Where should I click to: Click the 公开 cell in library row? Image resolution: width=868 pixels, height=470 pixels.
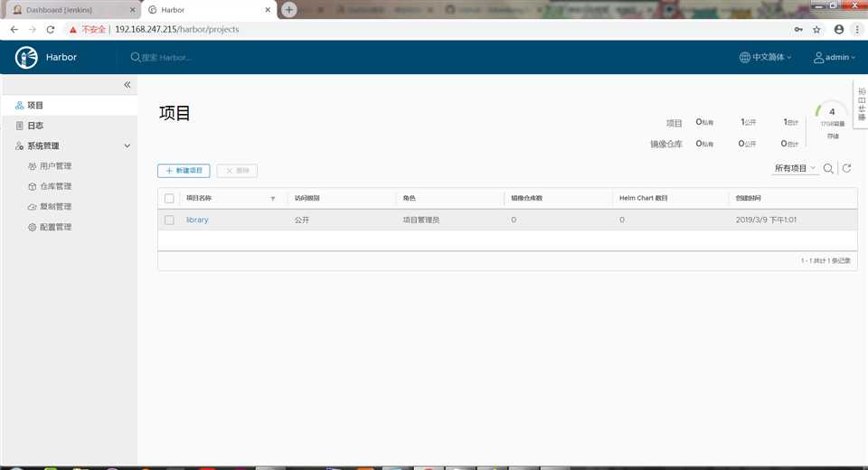tap(302, 220)
